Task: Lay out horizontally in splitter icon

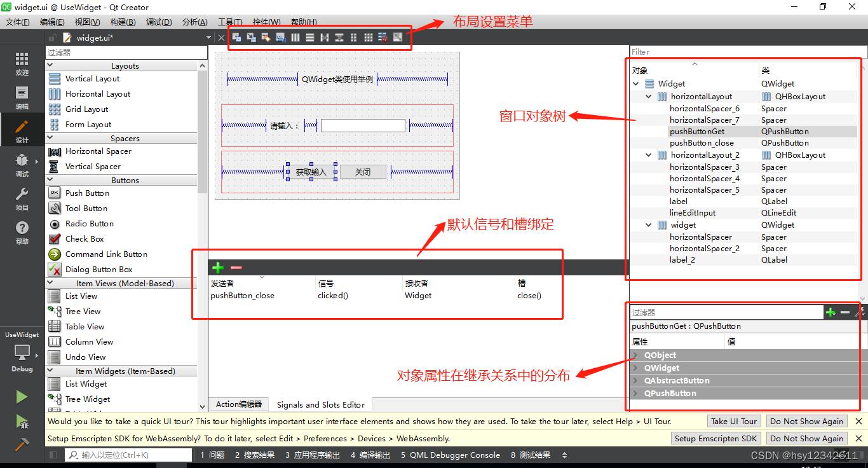Action: 325,38
